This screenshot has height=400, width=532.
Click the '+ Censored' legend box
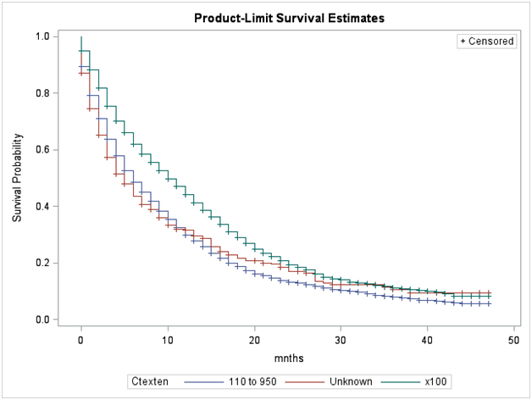click(487, 41)
